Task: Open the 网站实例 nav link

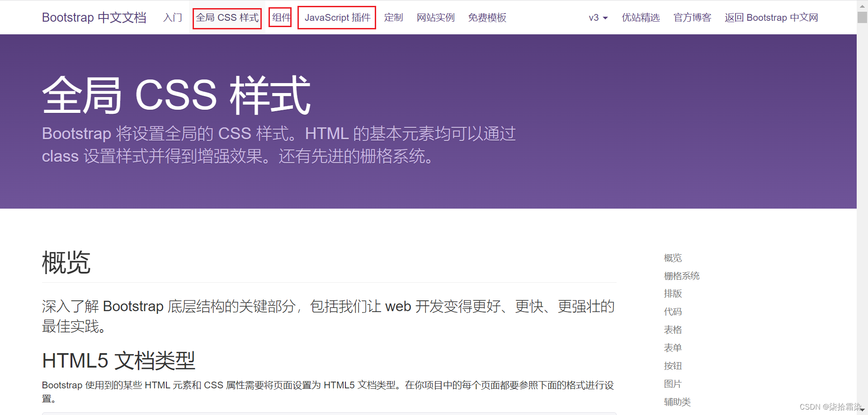Action: pyautogui.click(x=435, y=18)
